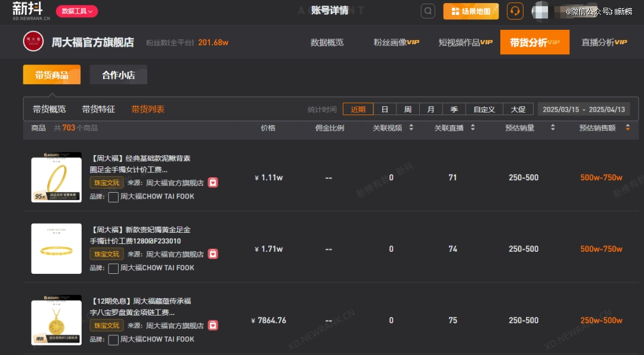Screen dimensions: 644x355
Task: Click red shop icon in 贵妃镯 row
Action: [x=213, y=254]
